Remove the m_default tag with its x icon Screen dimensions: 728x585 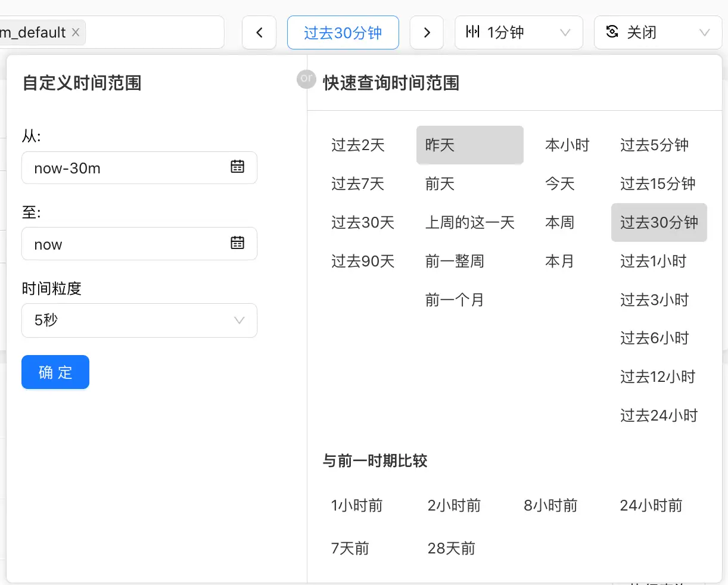point(76,32)
